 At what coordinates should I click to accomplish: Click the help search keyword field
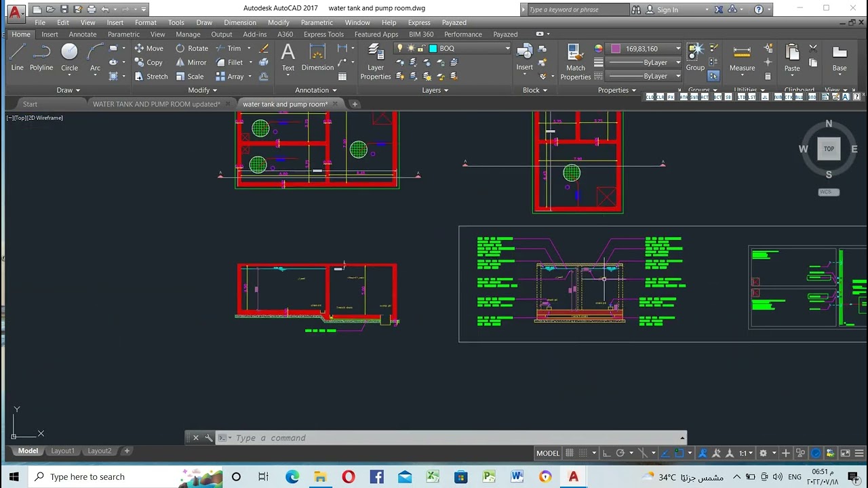pyautogui.click(x=578, y=9)
